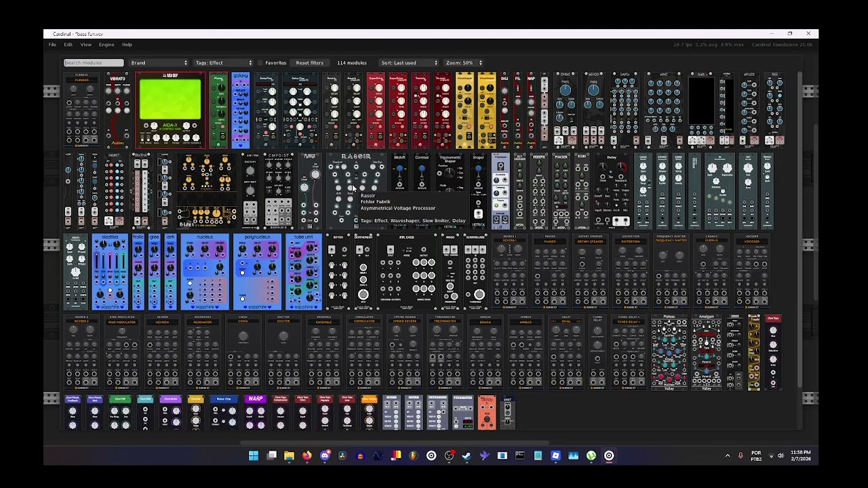The image size is (868, 488).
Task: Add the Sapphire frolic module
Action: tap(138, 272)
